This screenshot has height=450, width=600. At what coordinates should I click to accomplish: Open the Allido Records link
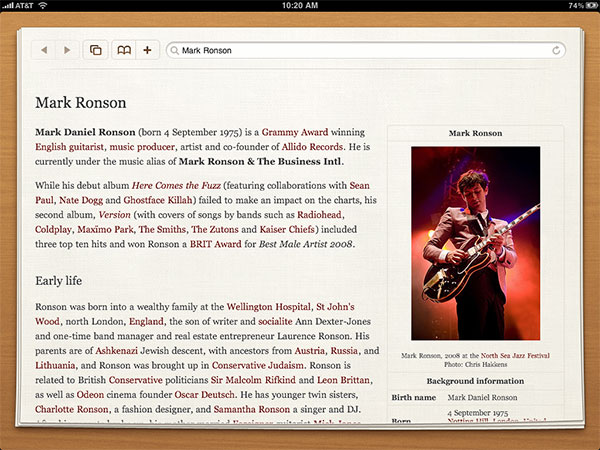pyautogui.click(x=312, y=147)
